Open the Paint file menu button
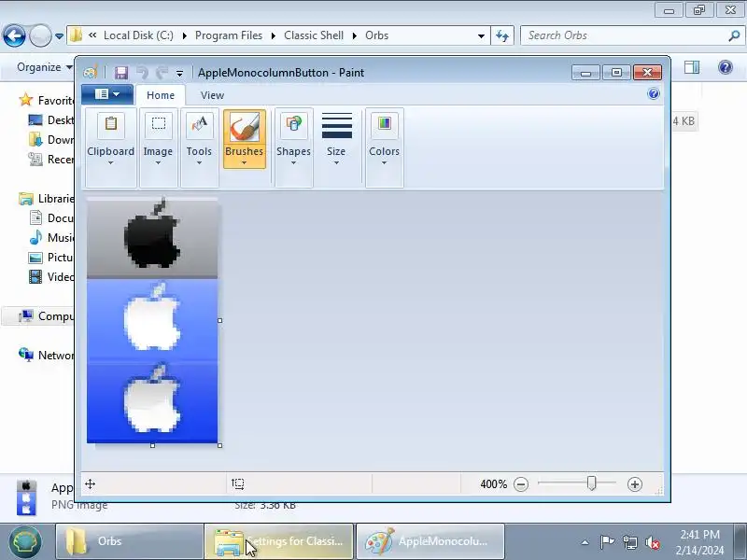The width and height of the screenshot is (747, 560). point(107,94)
